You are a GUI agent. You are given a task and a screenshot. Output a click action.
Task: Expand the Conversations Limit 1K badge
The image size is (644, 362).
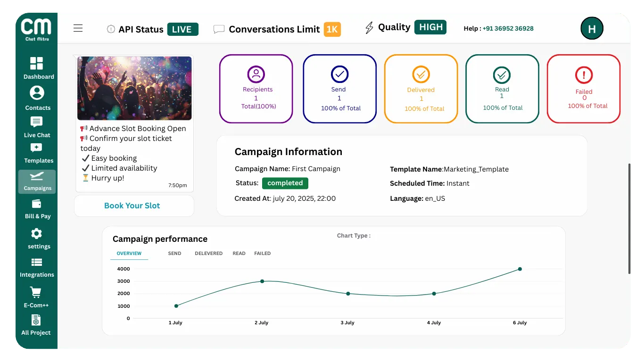[x=332, y=29]
